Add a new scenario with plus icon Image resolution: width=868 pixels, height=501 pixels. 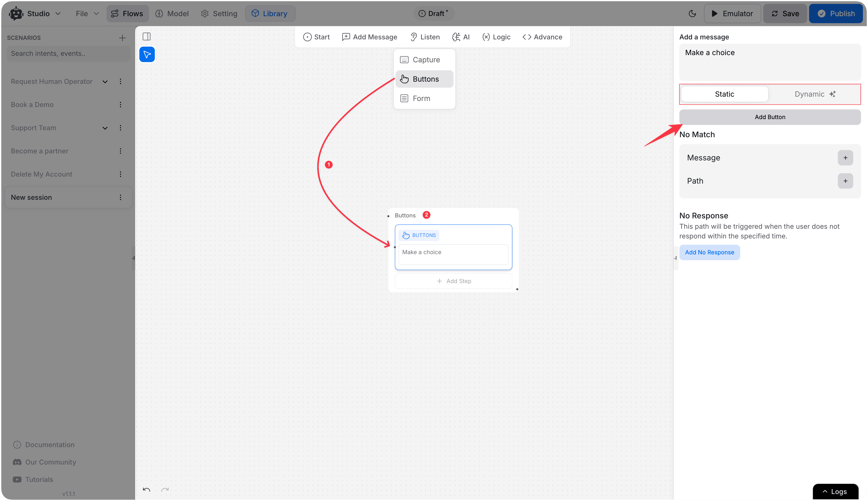122,38
